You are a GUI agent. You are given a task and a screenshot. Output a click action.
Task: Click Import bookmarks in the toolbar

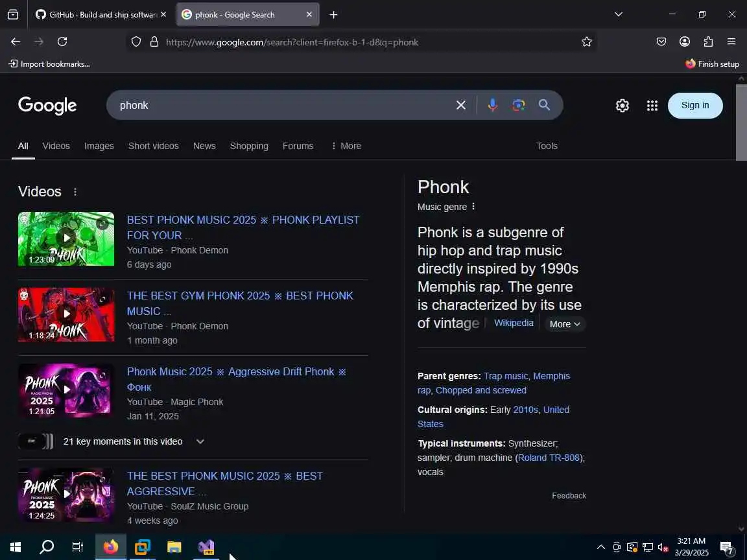coord(49,64)
